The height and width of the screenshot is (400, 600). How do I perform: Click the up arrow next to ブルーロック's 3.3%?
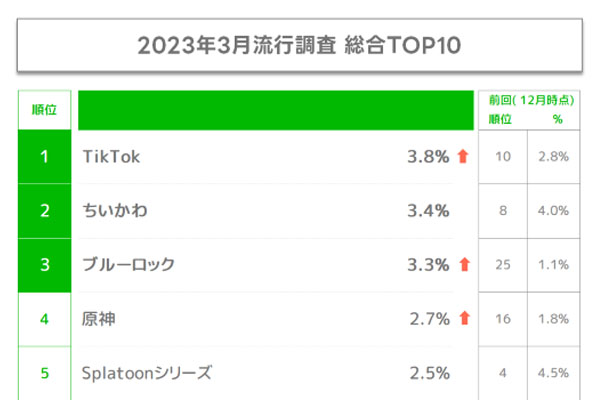tap(463, 265)
